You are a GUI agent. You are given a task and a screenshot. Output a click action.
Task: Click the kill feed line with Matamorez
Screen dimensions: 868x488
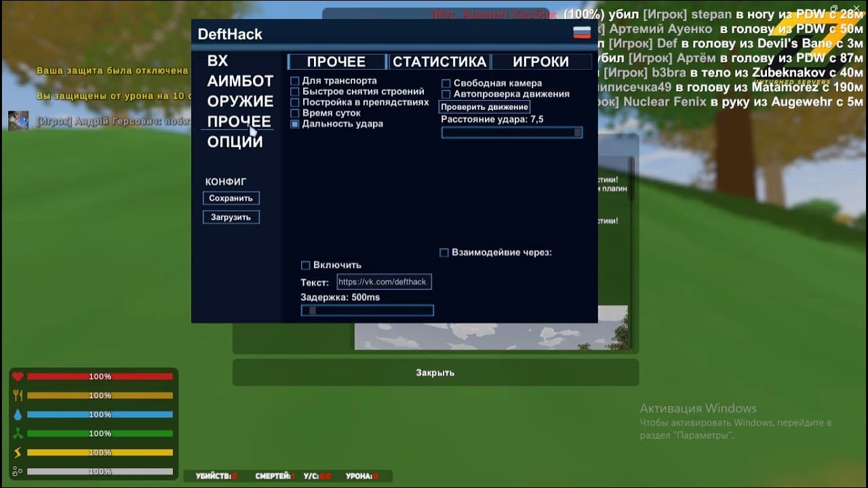coord(731,87)
